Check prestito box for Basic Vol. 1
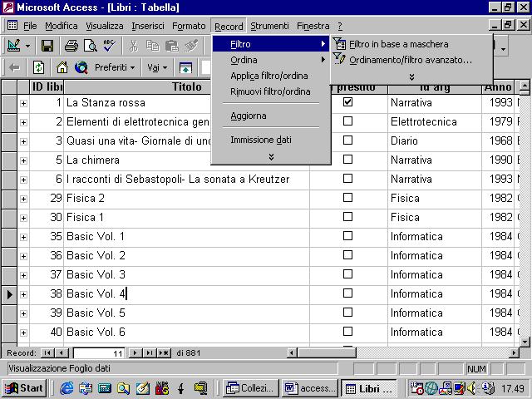532x399 pixels. click(347, 236)
